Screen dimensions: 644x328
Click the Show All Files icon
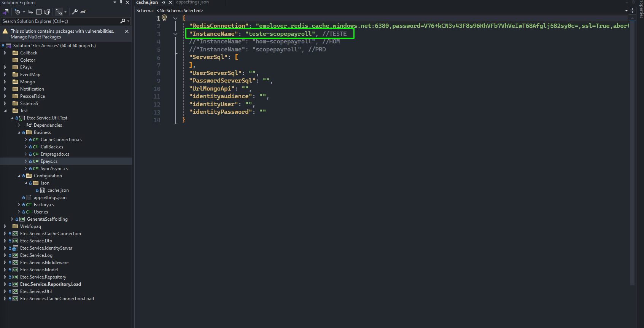[47, 12]
